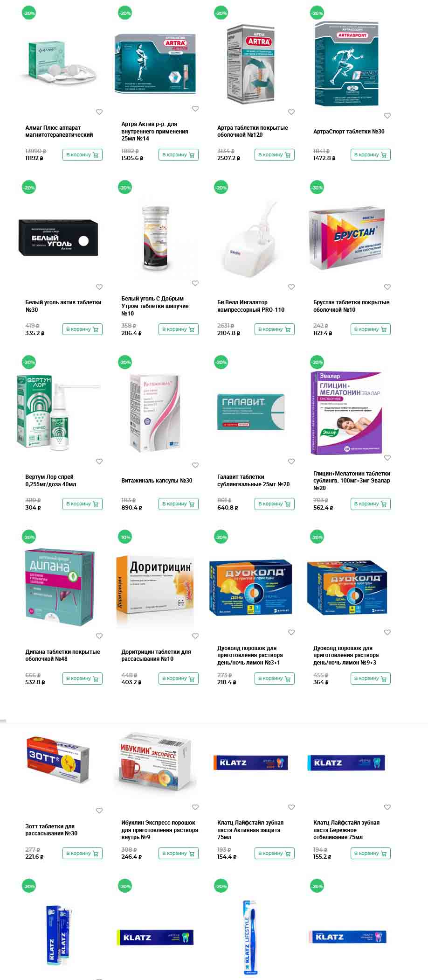Image resolution: width=428 pixels, height=980 pixels.
Task: Favorite Доритрицин таблетки with the heart icon
Action: click(195, 636)
